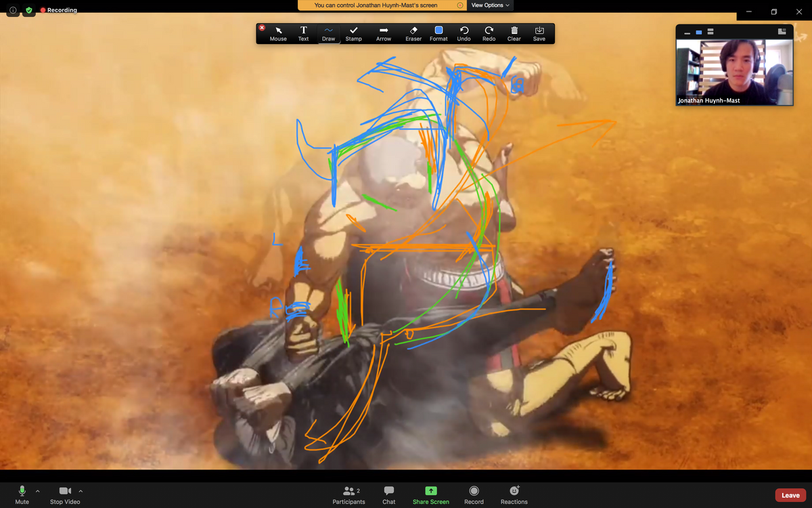The height and width of the screenshot is (508, 812).
Task: Select the Arrow annotation tool
Action: 384,33
